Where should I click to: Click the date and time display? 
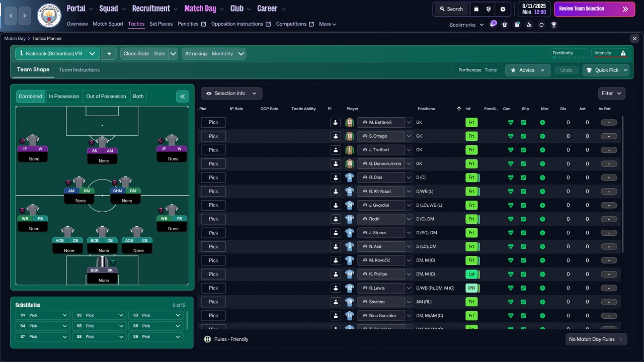(533, 9)
